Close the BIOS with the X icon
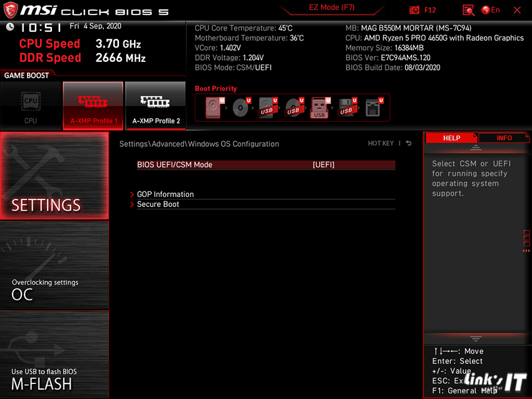 point(517,10)
